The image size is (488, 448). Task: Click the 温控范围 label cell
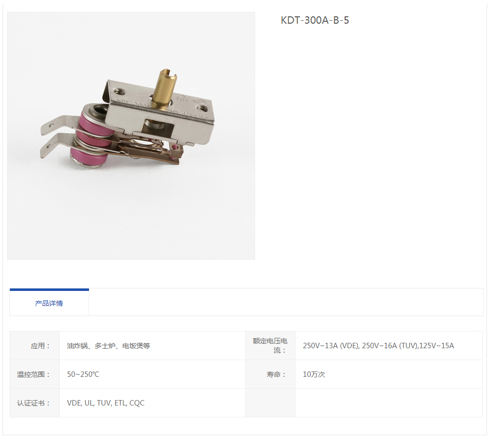coord(35,374)
